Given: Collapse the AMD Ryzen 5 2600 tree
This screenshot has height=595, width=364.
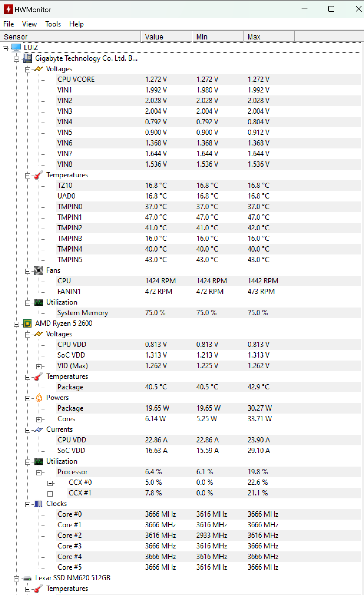Looking at the screenshot, I should tap(16, 324).
